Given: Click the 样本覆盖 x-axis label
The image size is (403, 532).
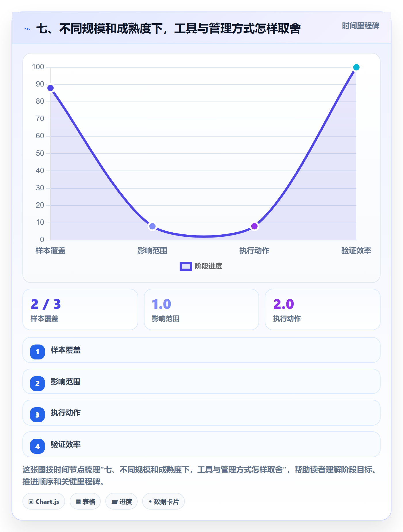Looking at the screenshot, I should pyautogui.click(x=50, y=251).
